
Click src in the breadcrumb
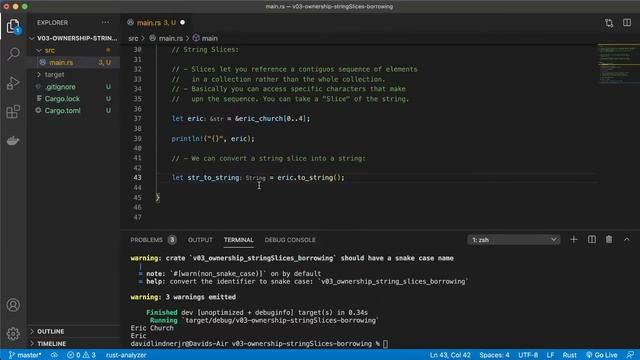coord(133,38)
